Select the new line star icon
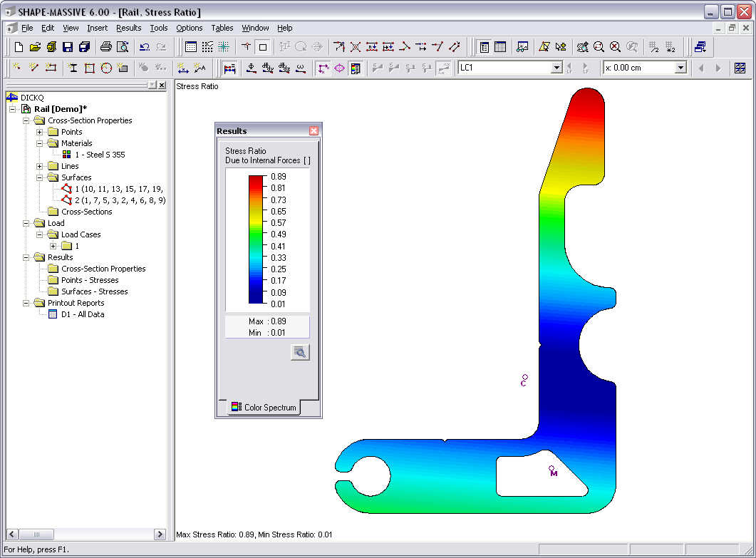756x558 pixels. (33, 68)
